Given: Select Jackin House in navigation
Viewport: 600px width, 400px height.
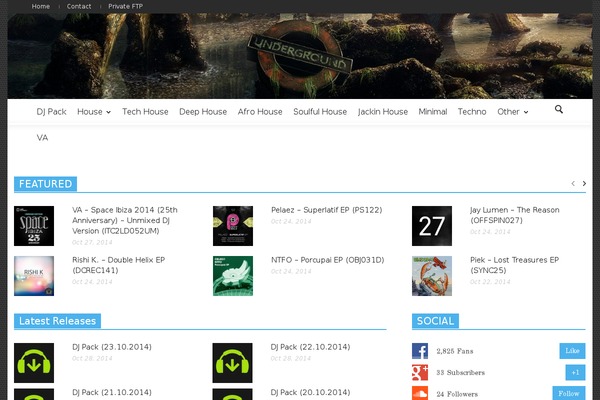Looking at the screenshot, I should (383, 112).
